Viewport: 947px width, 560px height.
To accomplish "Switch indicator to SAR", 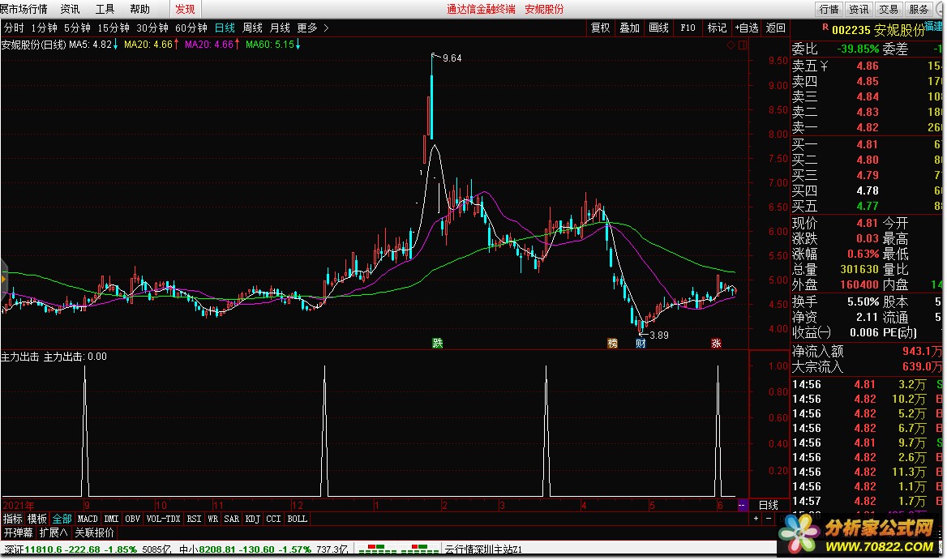I will pos(231,519).
